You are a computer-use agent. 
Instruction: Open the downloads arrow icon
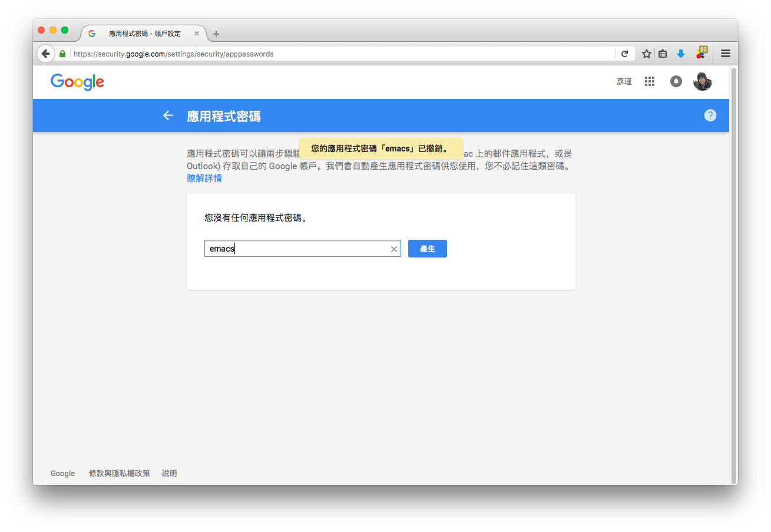(x=681, y=54)
